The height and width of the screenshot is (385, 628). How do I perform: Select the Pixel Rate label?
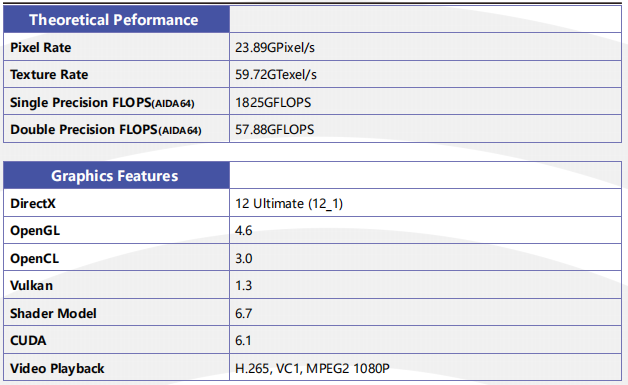coord(40,47)
